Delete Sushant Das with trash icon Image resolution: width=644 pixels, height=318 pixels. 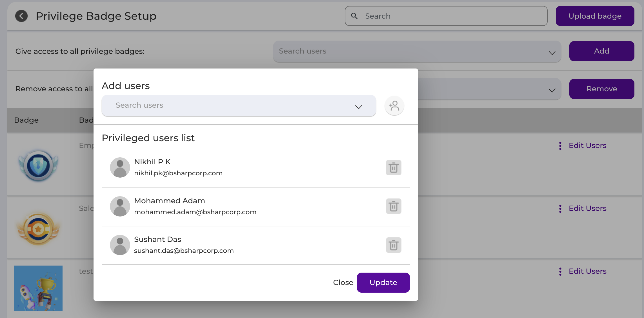pyautogui.click(x=394, y=245)
